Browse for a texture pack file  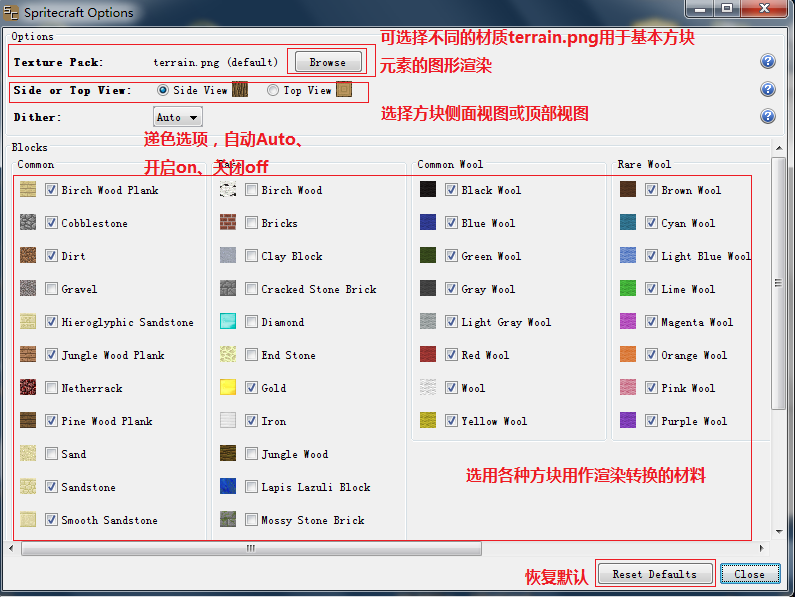pyautogui.click(x=327, y=62)
